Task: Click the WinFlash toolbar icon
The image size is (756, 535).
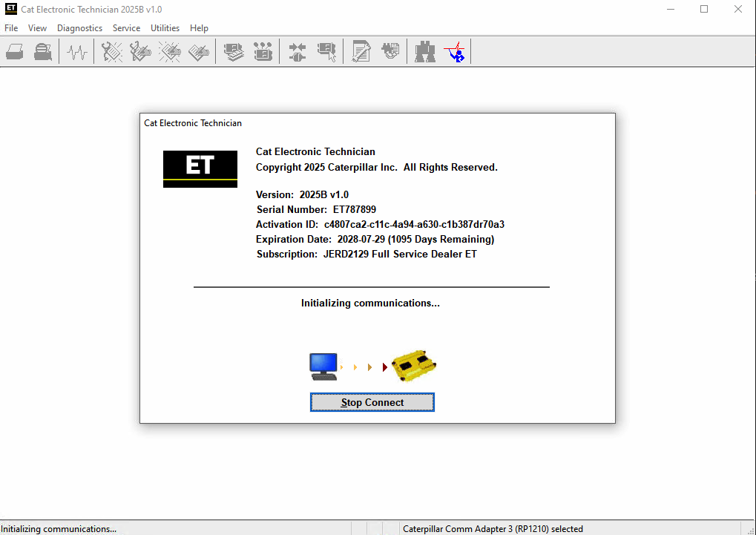Action: [x=390, y=51]
